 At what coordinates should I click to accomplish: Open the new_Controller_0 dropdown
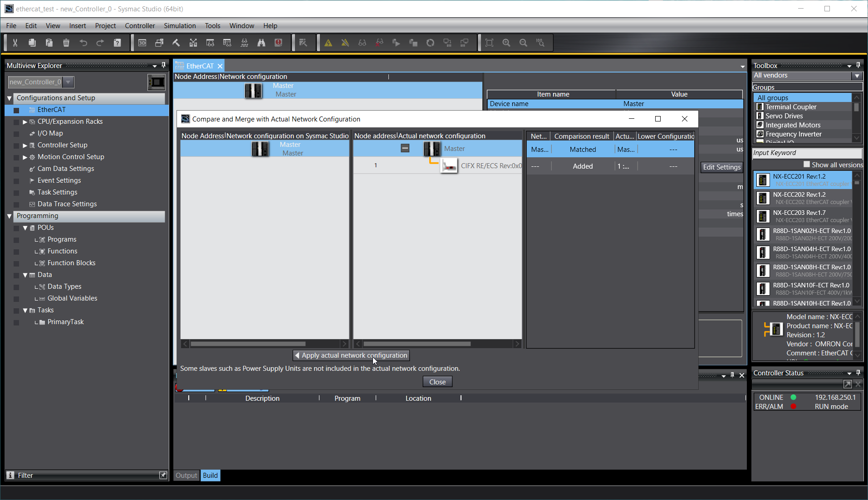pos(68,82)
